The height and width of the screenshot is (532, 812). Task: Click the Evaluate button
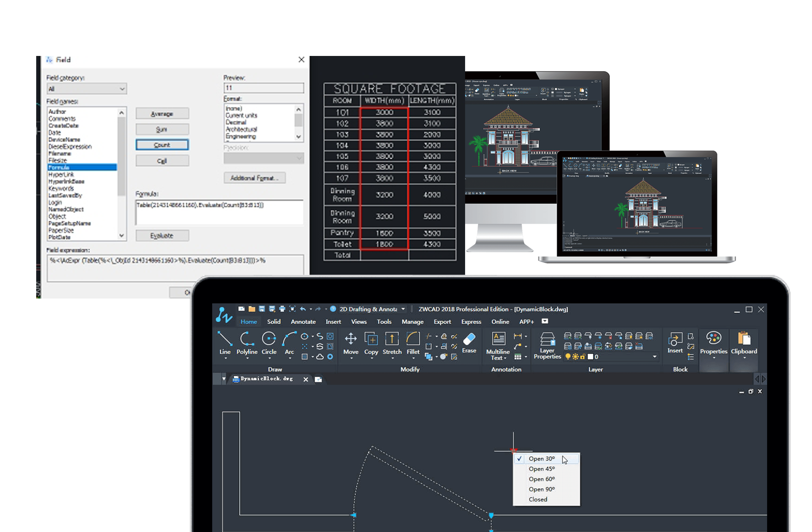[162, 236]
